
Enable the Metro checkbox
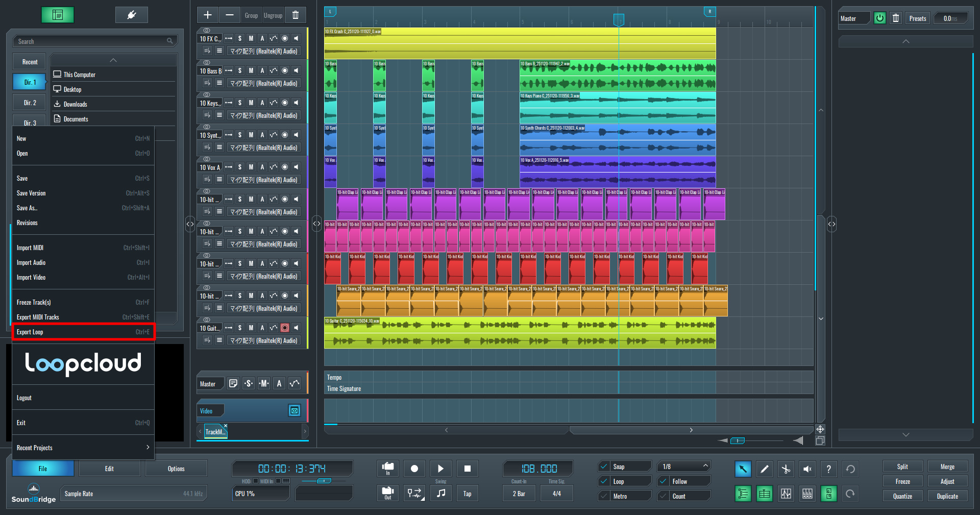click(604, 496)
